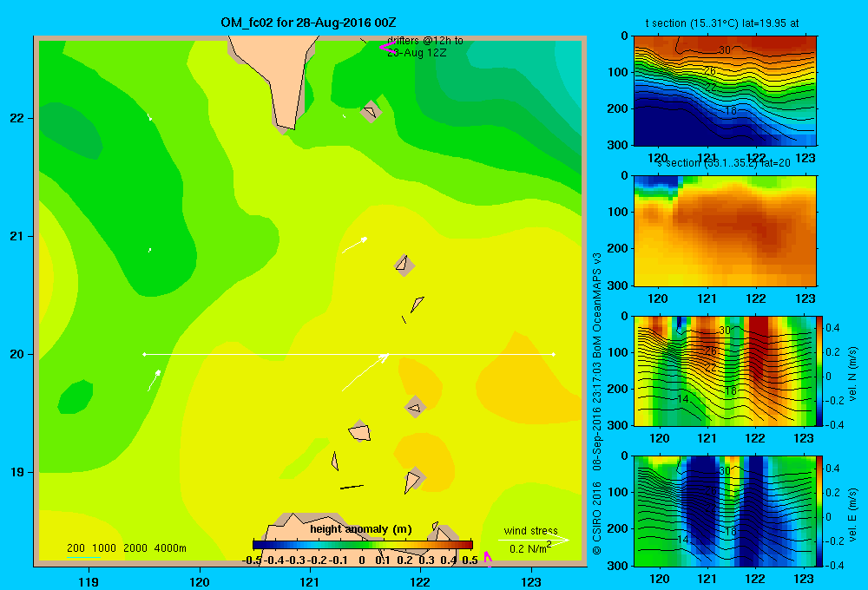This screenshot has height=590, width=868.
Task: Click longitude 122 tick label on main map
Action: 420,581
